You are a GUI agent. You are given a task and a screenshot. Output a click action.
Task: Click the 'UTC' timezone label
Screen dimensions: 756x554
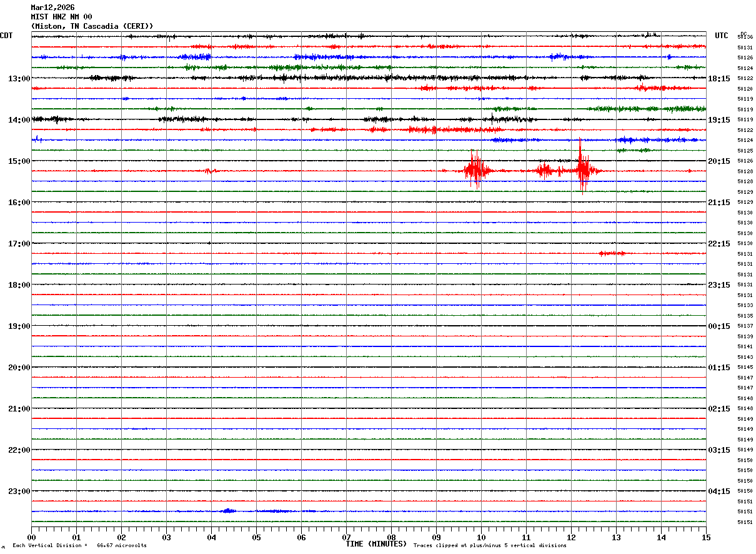click(x=722, y=36)
